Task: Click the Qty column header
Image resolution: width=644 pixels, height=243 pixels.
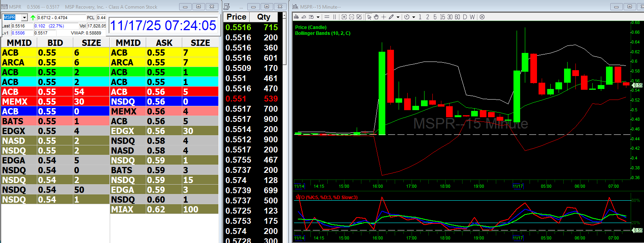Action: pos(263,17)
